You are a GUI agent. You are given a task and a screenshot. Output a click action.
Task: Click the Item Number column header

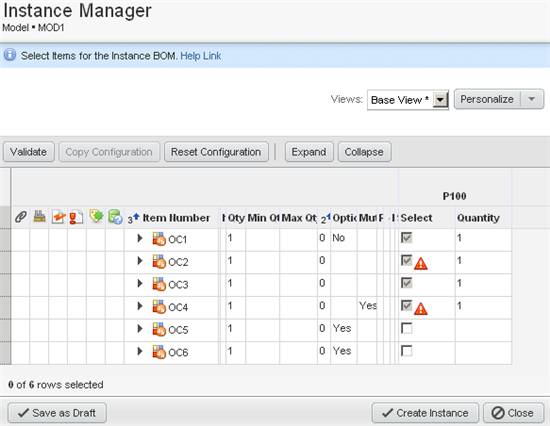click(x=176, y=218)
